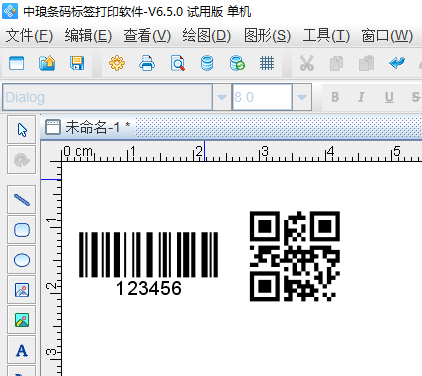Image resolution: width=422 pixels, height=376 pixels.
Task: Click the New document icon
Action: (17, 63)
